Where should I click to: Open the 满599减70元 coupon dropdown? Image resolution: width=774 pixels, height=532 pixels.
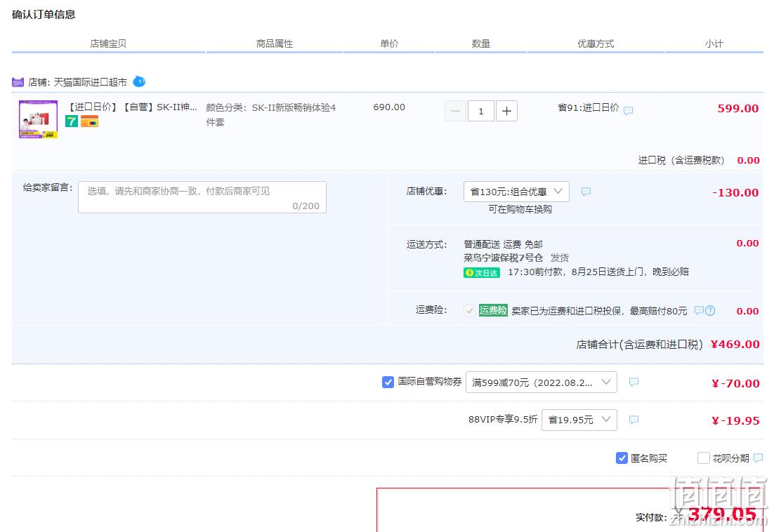(542, 382)
